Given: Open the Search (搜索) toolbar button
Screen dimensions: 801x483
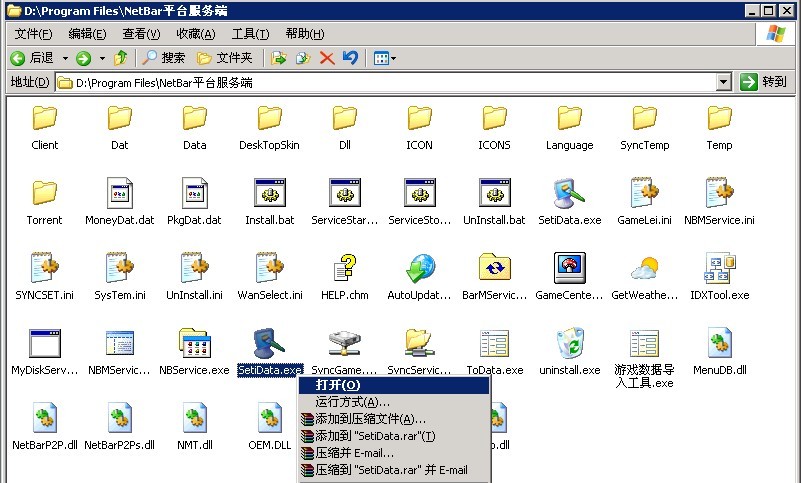Looking at the screenshot, I should (x=163, y=58).
